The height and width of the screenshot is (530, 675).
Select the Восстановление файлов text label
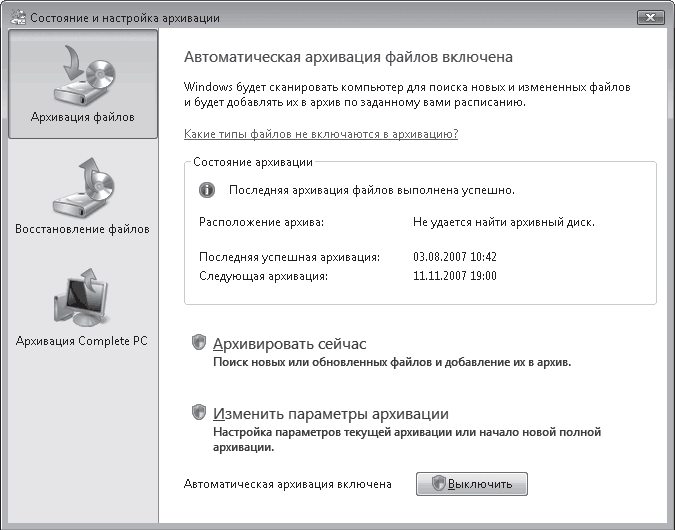82,229
